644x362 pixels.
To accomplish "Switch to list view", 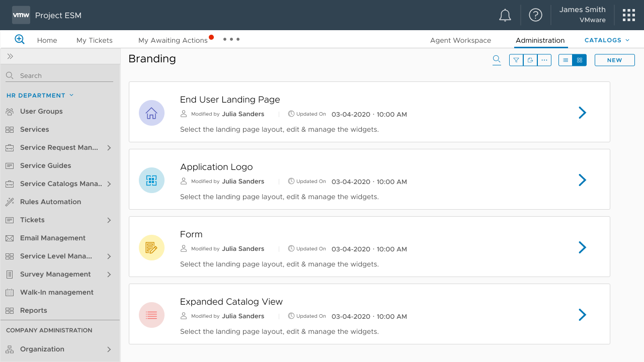I will [566, 60].
